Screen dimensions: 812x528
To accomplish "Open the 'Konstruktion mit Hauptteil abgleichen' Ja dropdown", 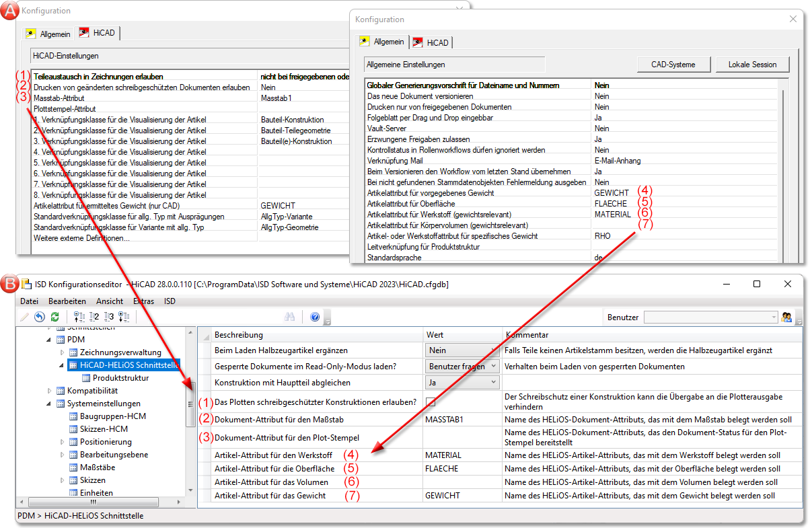I will pyautogui.click(x=463, y=382).
